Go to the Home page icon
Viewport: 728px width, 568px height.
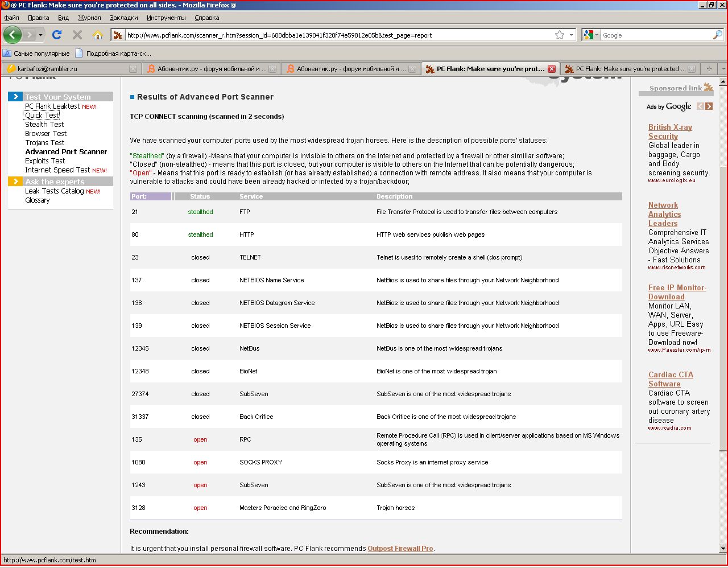pos(98,35)
